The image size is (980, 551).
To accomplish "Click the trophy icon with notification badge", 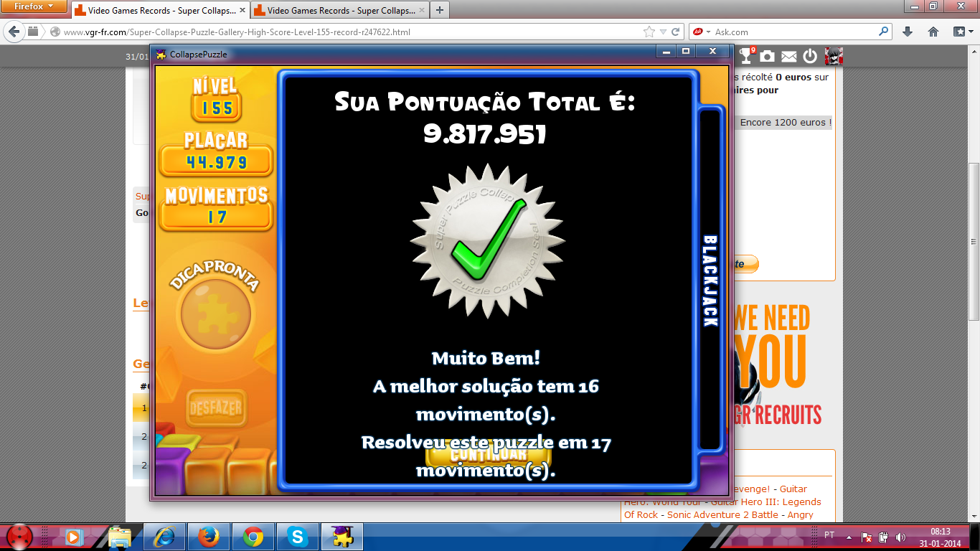I will point(747,56).
